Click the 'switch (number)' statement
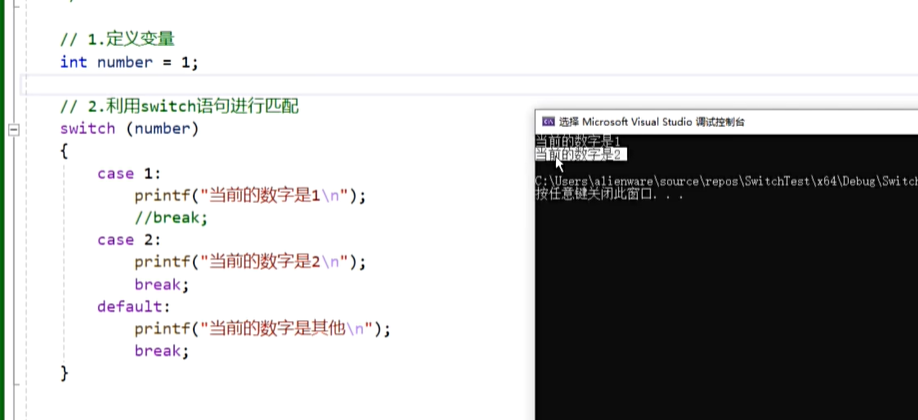 pyautogui.click(x=129, y=128)
